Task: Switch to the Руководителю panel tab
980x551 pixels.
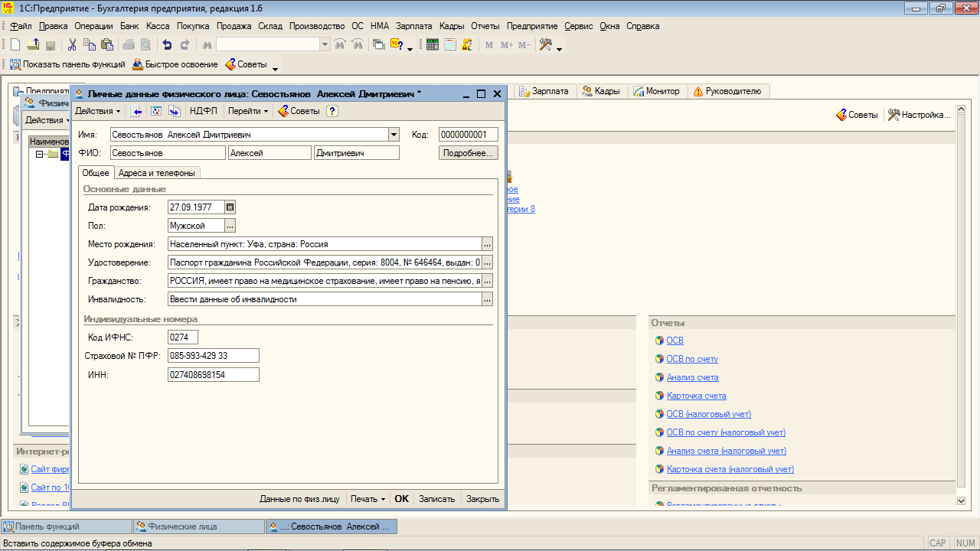Action: (727, 91)
